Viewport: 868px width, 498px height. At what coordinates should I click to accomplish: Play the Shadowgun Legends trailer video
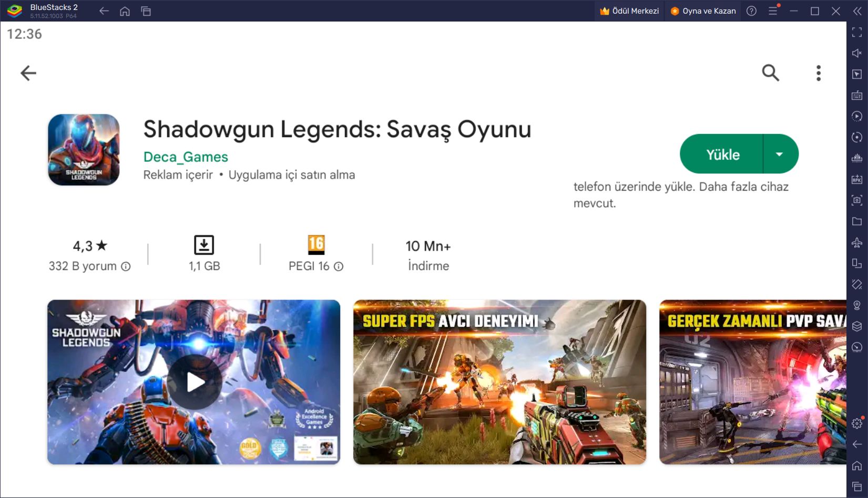pyautogui.click(x=194, y=382)
